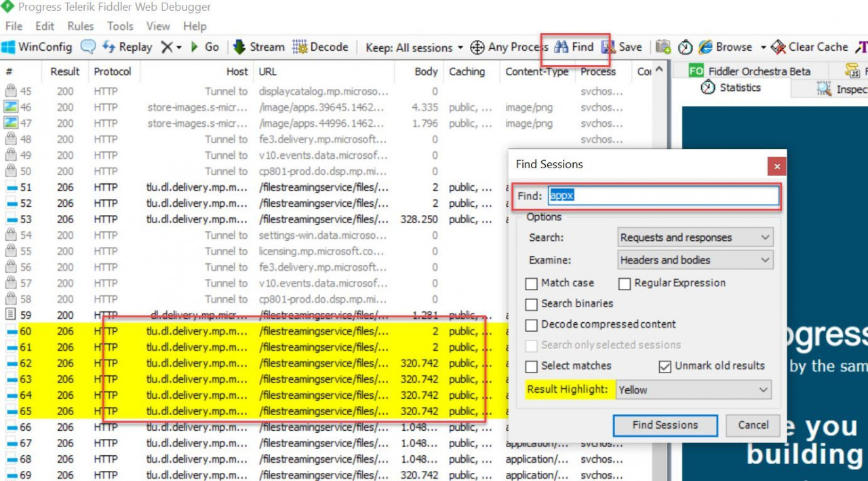The height and width of the screenshot is (481, 868).
Task: Open the Rules menu
Action: tap(81, 26)
